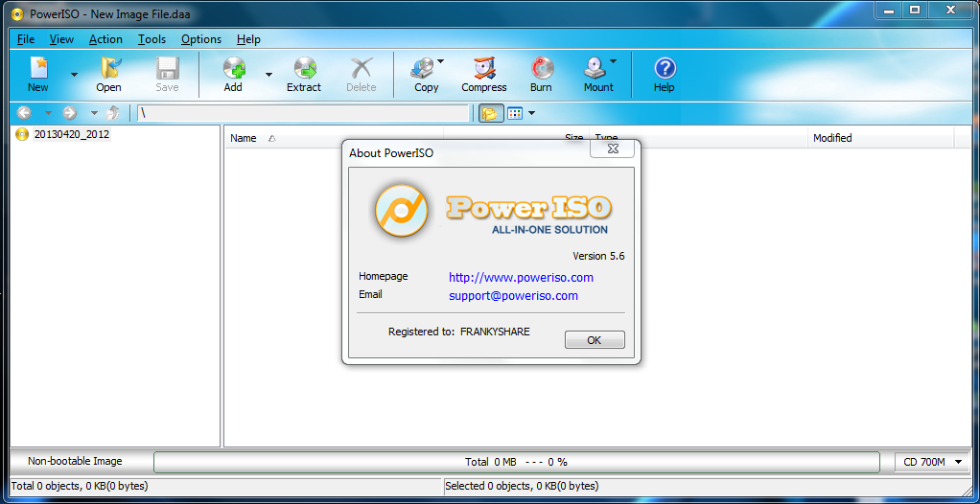This screenshot has height=504, width=980.
Task: Click the Forward navigation arrow icon
Action: (70, 113)
